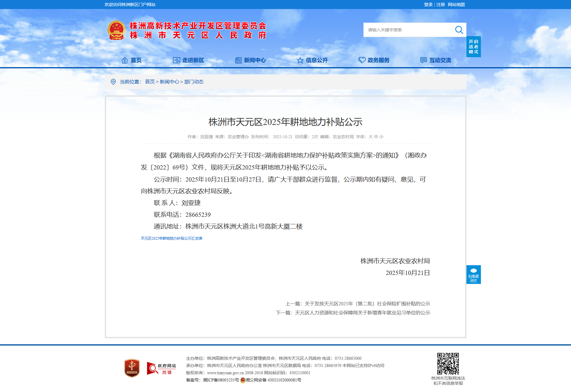Select the large font size 大

(371, 137)
